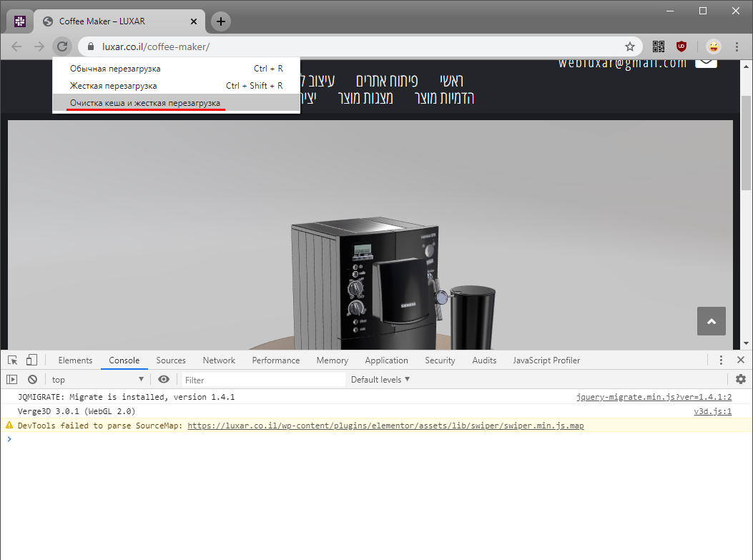Open the Performance tab

click(x=275, y=360)
